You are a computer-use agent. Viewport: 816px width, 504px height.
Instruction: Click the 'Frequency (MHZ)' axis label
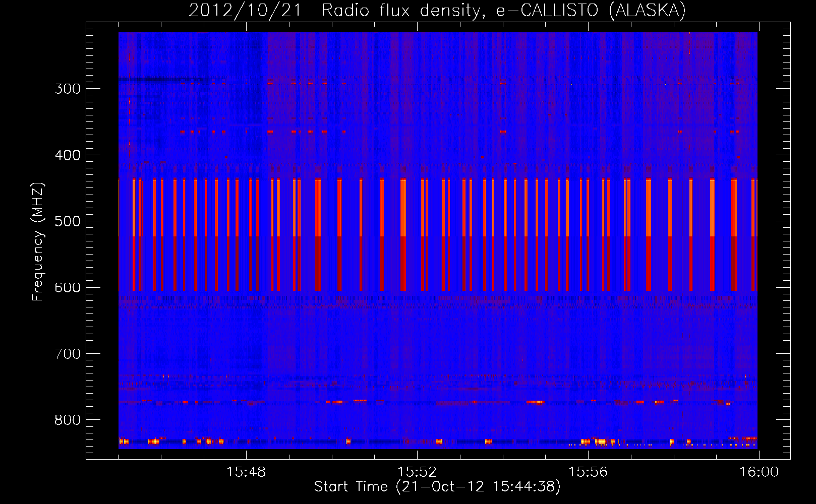tap(38, 242)
